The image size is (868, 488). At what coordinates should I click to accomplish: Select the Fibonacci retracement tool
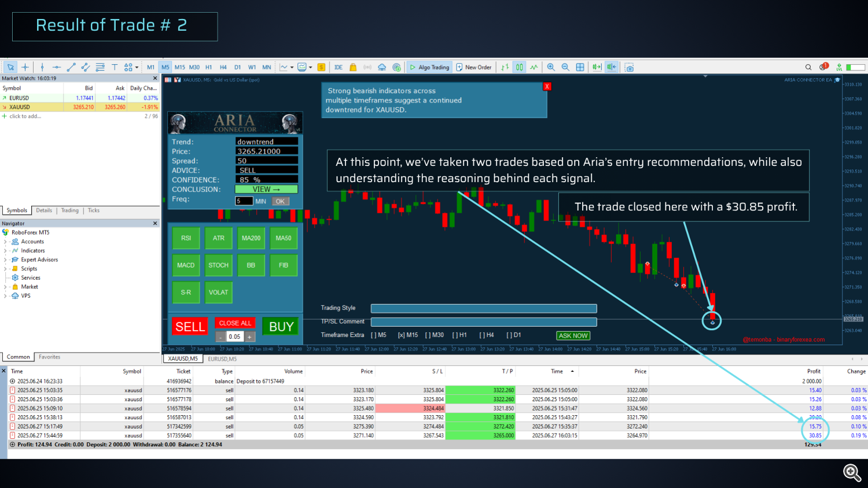point(100,67)
